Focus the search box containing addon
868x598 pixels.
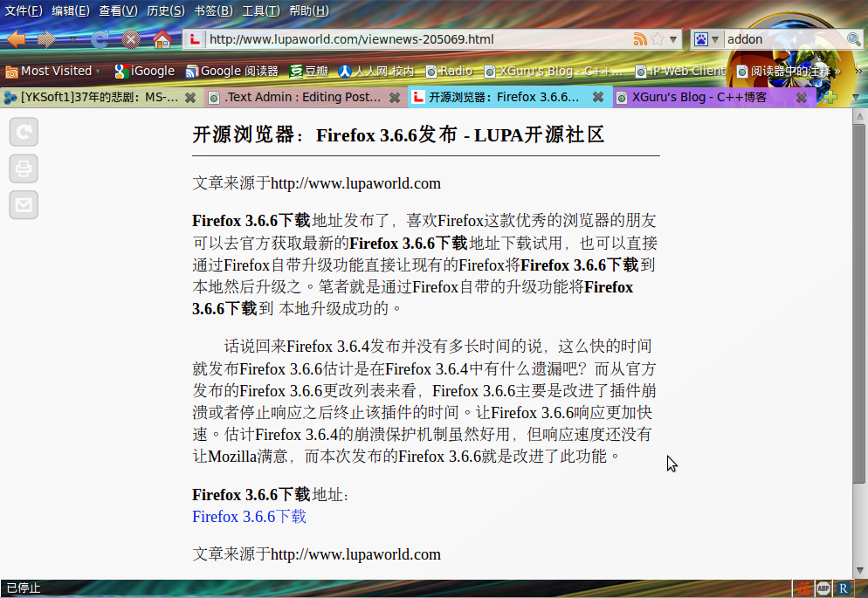coord(785,39)
